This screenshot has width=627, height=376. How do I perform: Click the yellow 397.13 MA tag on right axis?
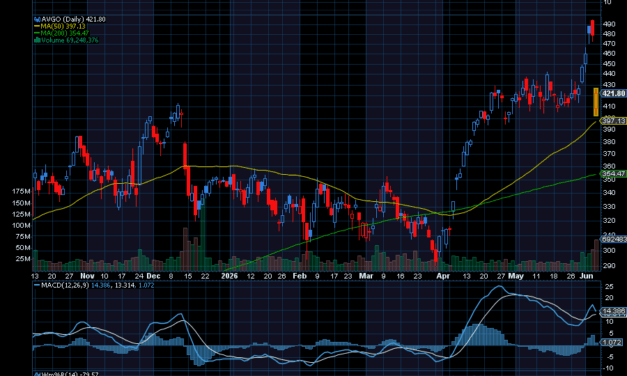[x=613, y=121]
